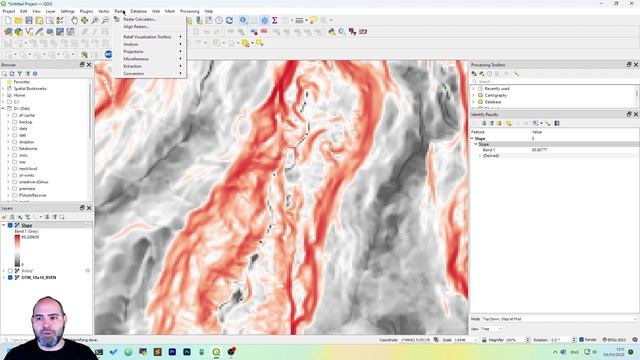Click the Help icon in Identify Results toolbar
640x360 pixels.
(557, 123)
